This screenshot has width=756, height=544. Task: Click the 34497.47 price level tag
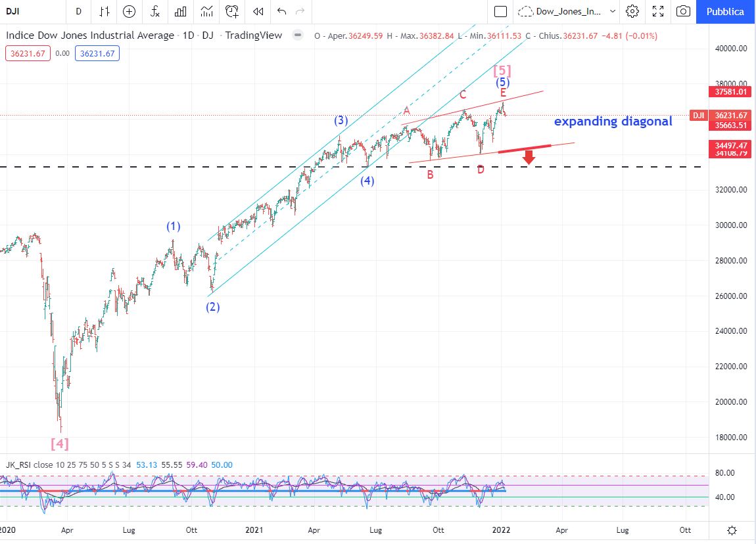[731, 145]
